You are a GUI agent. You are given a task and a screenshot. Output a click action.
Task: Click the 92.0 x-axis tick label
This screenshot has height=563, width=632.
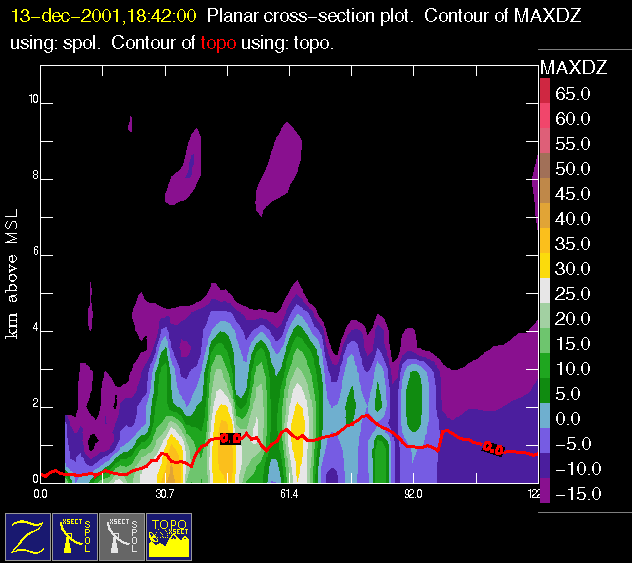pos(413,493)
